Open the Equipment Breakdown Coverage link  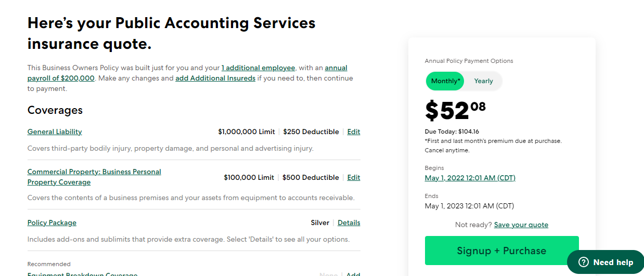tap(82, 274)
